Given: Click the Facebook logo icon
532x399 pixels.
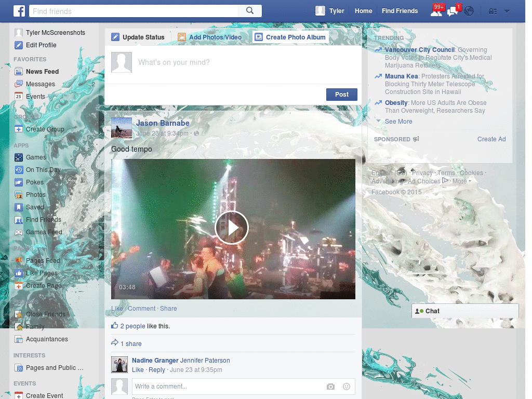Looking at the screenshot, I should [19, 11].
